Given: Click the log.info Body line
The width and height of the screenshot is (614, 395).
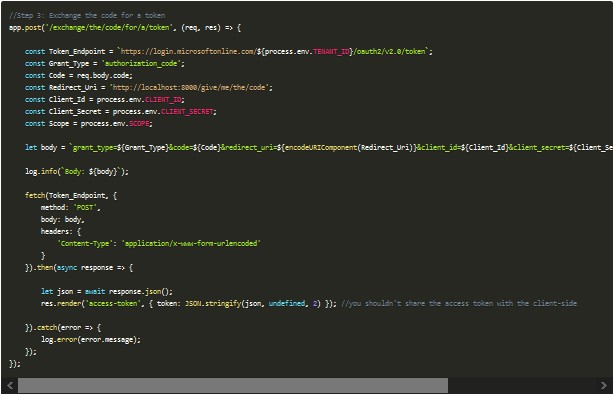Looking at the screenshot, I should click(77, 171).
